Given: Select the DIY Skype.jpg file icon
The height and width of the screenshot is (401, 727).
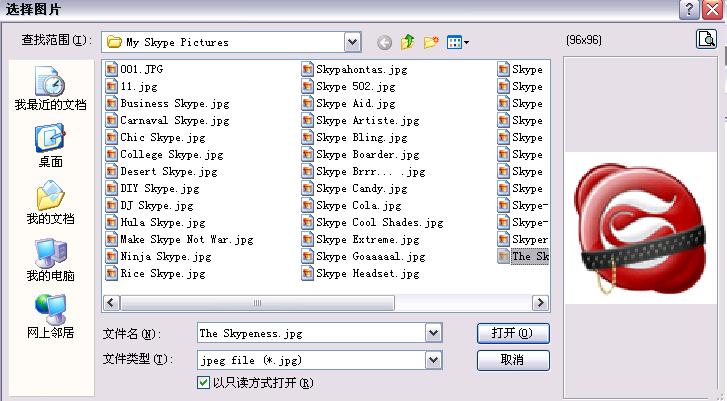Looking at the screenshot, I should pyautogui.click(x=111, y=189).
